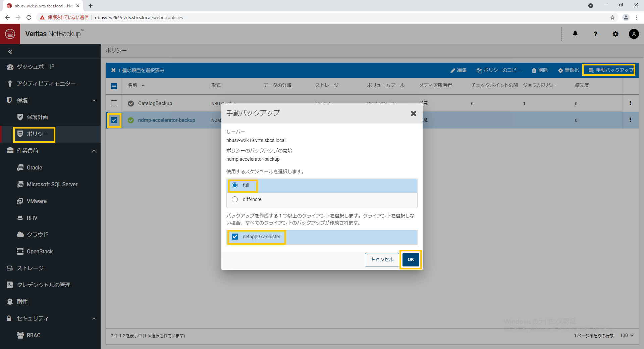Open the user account avatar A
This screenshot has width=644, height=349.
634,34
